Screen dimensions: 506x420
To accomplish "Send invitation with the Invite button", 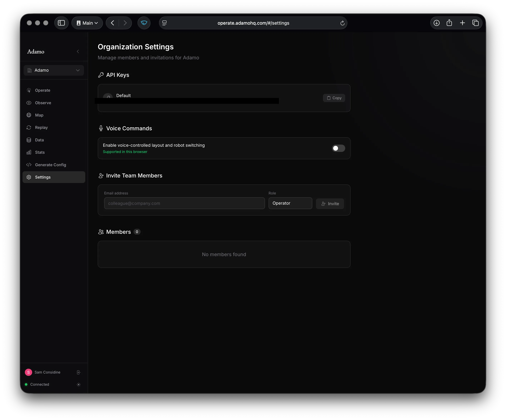I will point(330,204).
